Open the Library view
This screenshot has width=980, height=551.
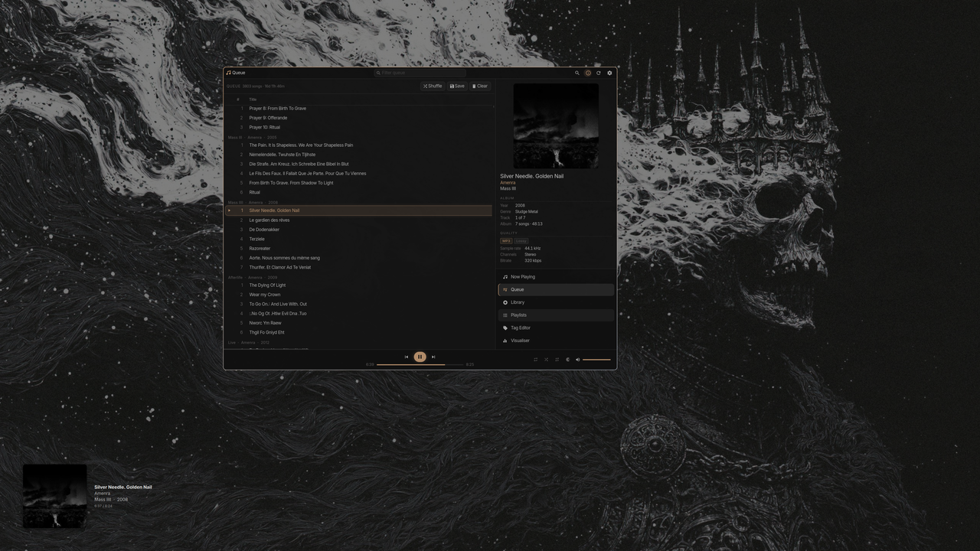point(556,302)
